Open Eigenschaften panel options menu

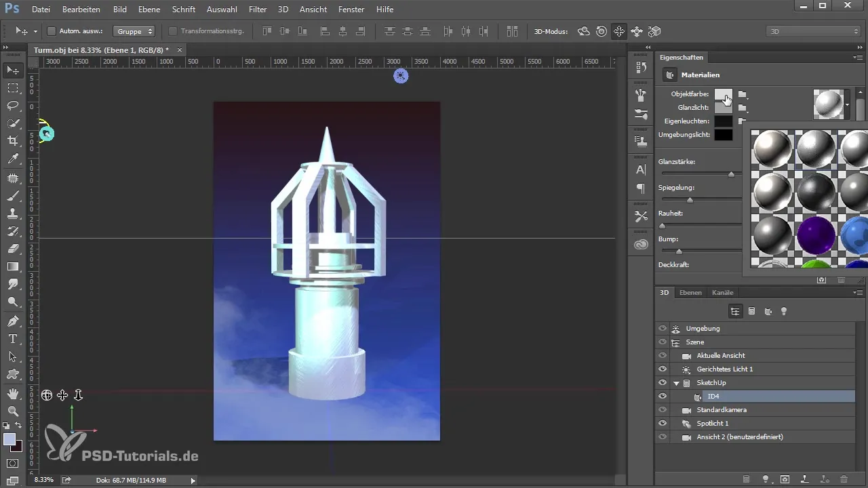[x=859, y=58]
